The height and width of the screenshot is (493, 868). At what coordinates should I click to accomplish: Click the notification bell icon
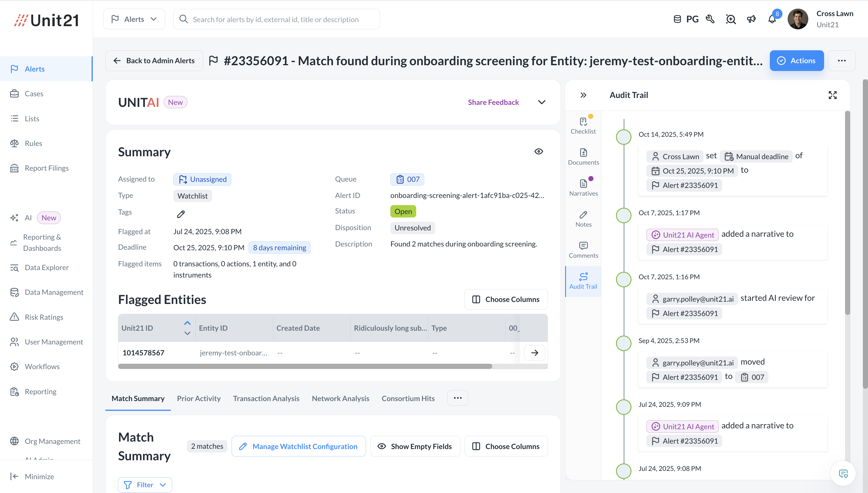[x=772, y=19]
